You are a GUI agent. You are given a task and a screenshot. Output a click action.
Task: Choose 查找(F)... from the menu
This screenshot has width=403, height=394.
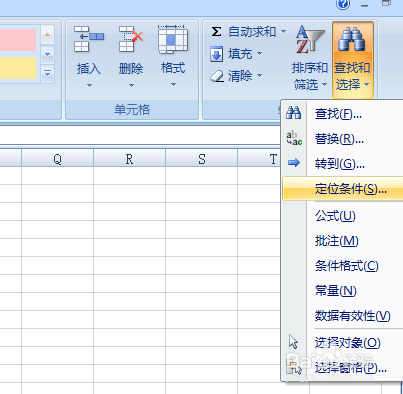[342, 113]
